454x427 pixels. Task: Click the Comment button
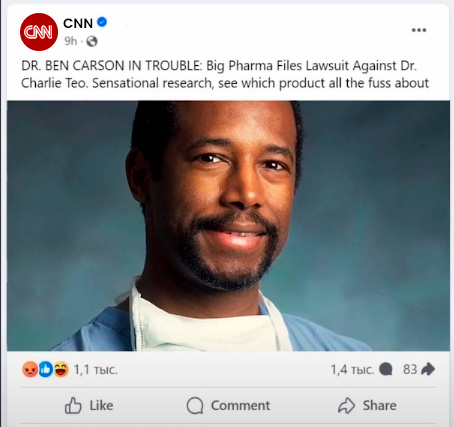(x=228, y=406)
